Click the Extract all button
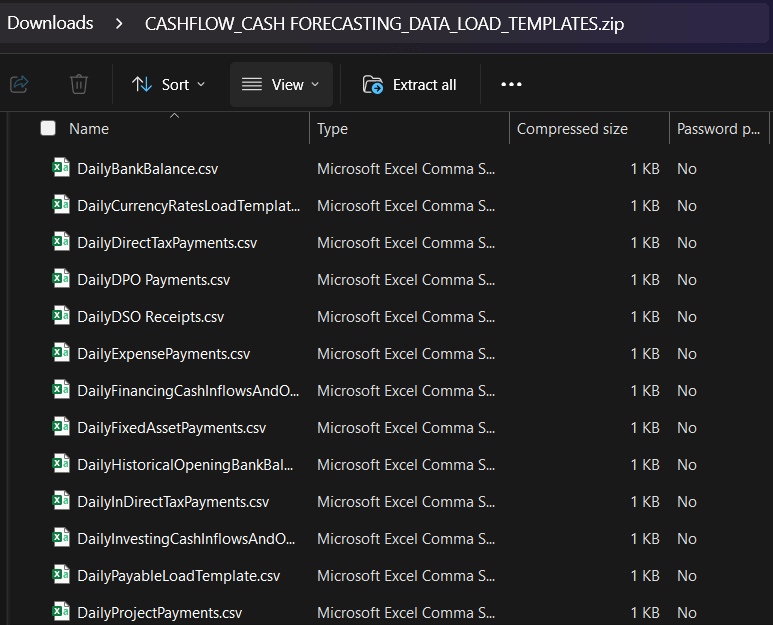This screenshot has width=773, height=625. tap(410, 85)
